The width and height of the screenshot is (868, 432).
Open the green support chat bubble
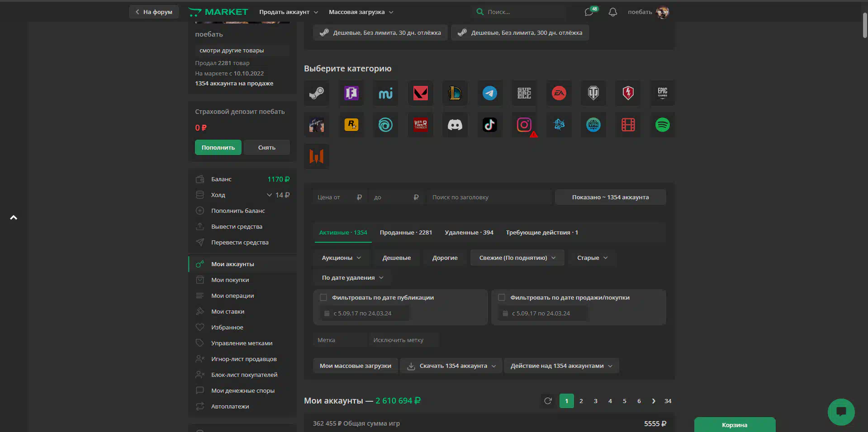coord(841,412)
